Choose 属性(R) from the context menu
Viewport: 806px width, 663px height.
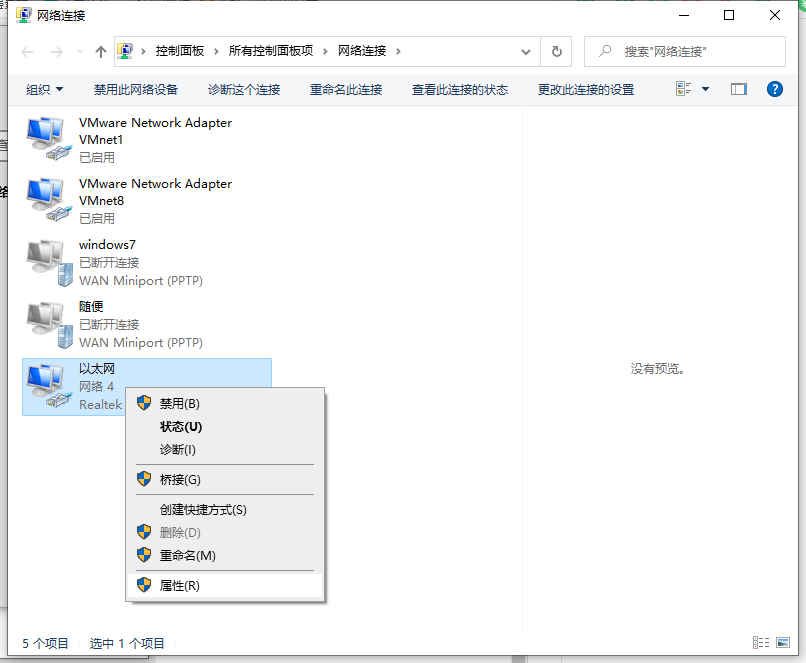point(180,585)
